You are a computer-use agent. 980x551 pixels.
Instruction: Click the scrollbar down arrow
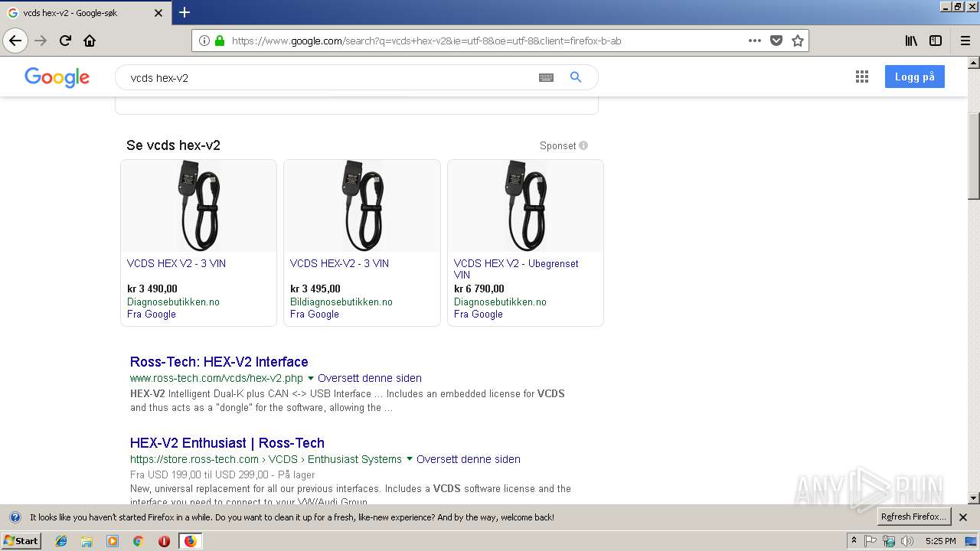coord(974,498)
